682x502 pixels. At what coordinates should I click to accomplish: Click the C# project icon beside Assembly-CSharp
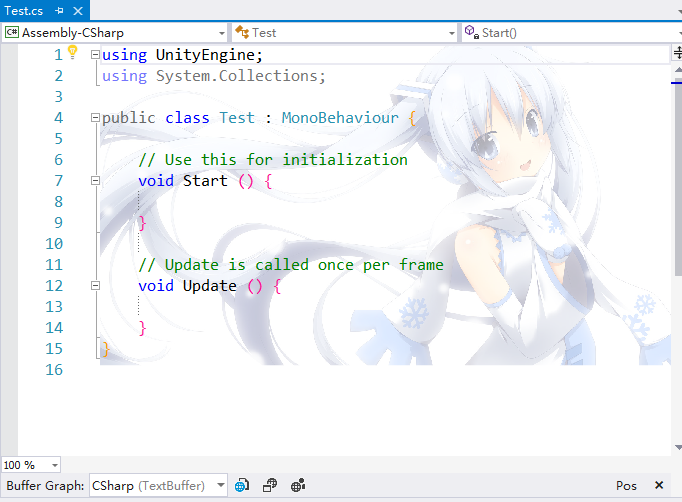click(x=12, y=33)
